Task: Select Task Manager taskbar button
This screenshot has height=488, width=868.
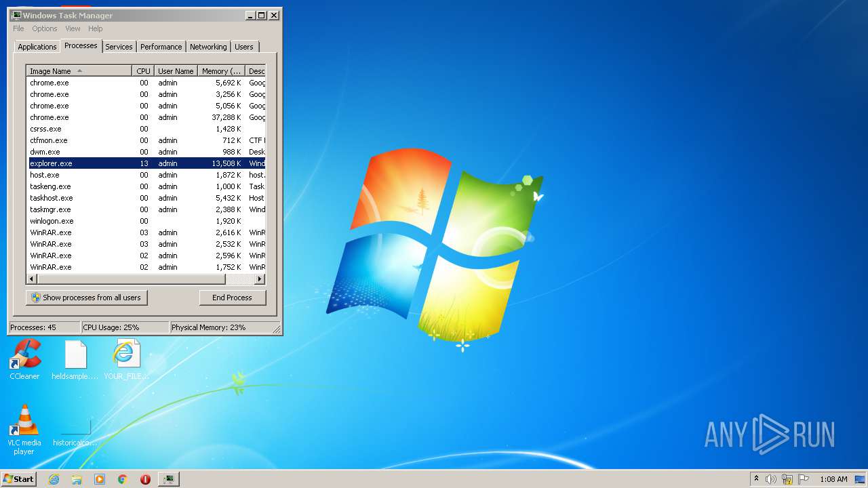Action: point(168,479)
